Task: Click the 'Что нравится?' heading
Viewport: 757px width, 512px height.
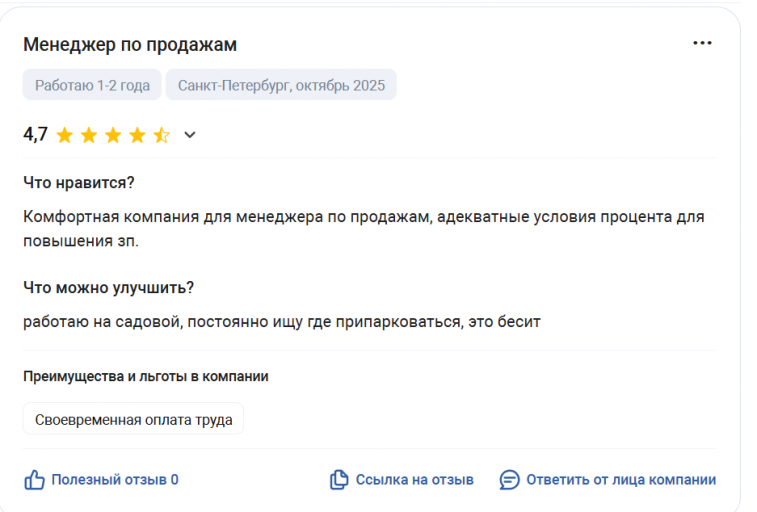Action: [x=79, y=183]
